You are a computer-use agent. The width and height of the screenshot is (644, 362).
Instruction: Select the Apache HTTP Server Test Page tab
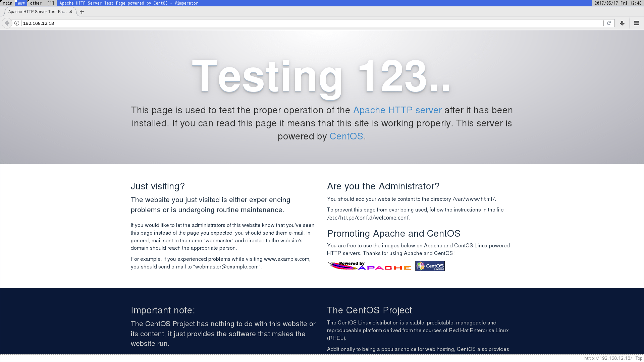coord(37,12)
